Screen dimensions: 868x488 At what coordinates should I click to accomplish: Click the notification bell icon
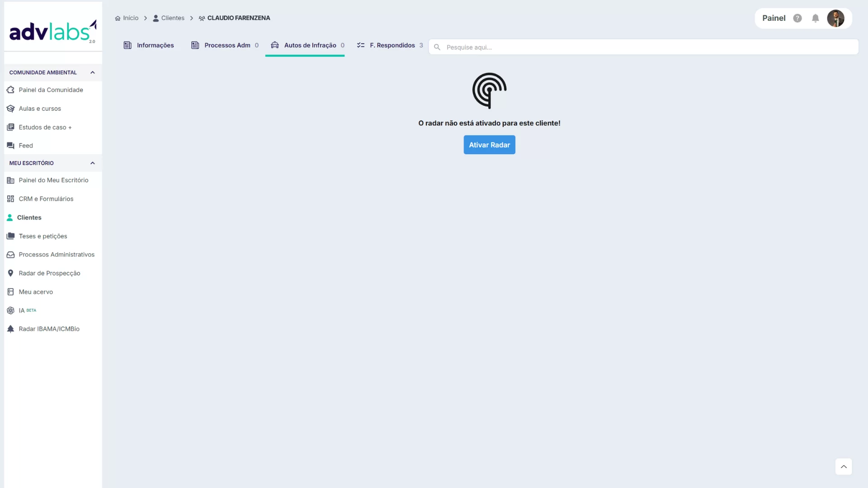(x=815, y=18)
